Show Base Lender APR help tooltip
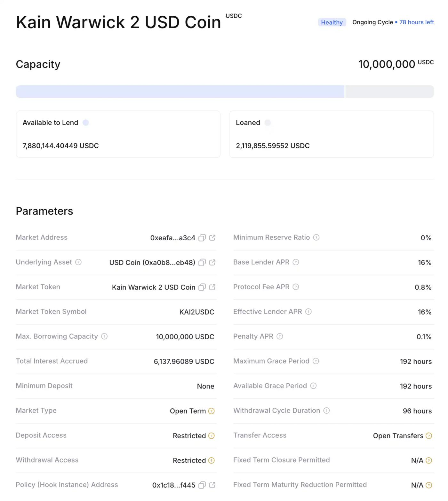This screenshot has width=448, height=501. coord(296,262)
